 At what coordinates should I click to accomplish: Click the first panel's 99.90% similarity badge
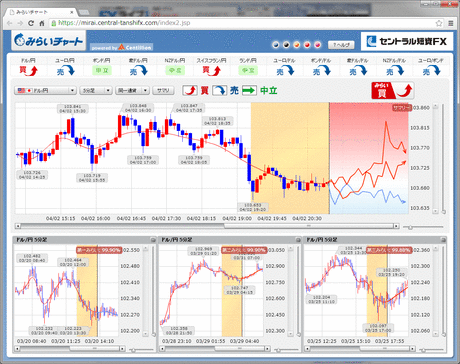tap(99, 250)
